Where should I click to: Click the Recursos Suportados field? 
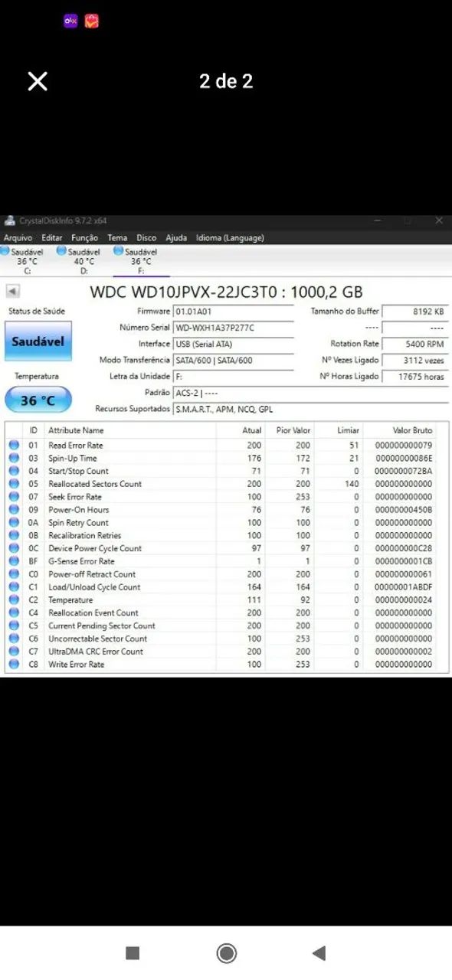tap(310, 409)
